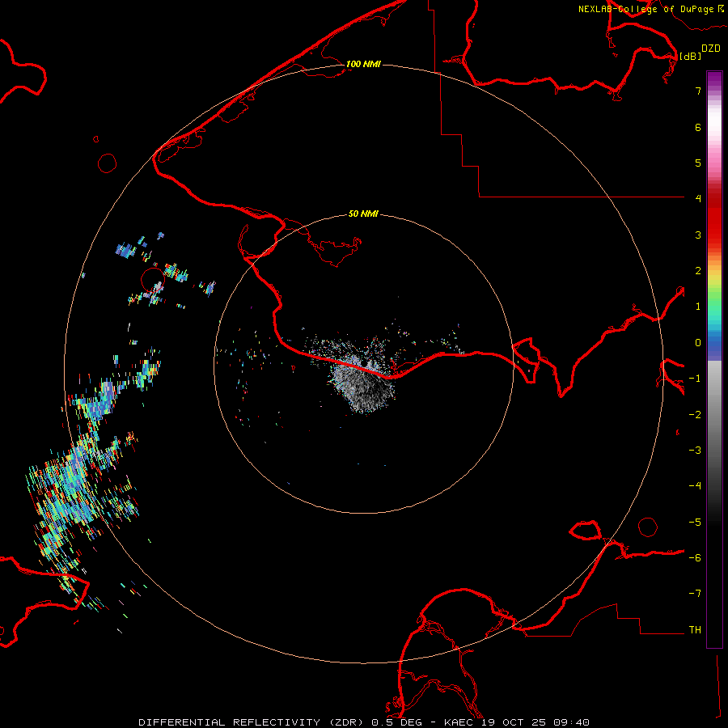Click the 09:40 timestamp in caption
The width and height of the screenshot is (728, 728).
pos(572,722)
